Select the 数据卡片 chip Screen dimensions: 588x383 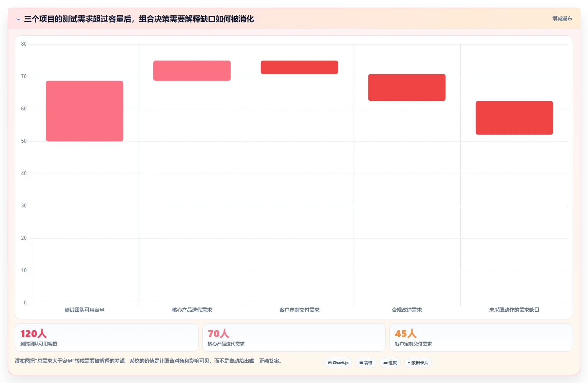pyautogui.click(x=418, y=363)
